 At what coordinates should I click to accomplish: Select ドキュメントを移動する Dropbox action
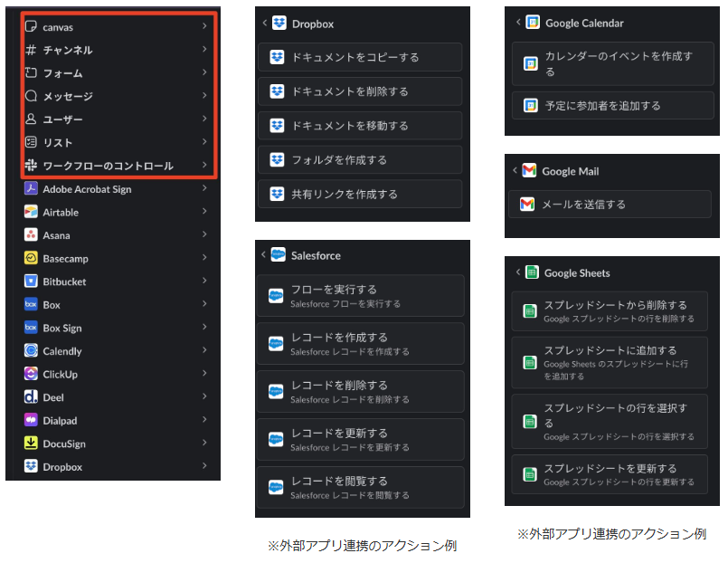pos(360,126)
